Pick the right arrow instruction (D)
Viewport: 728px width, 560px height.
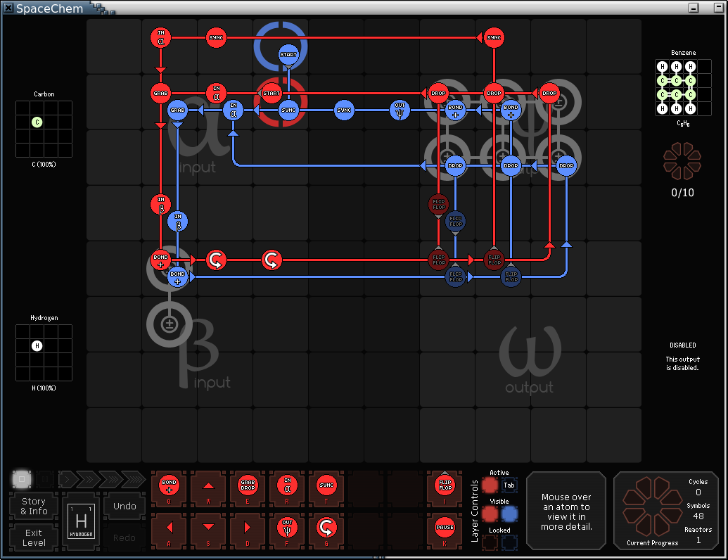[248, 530]
